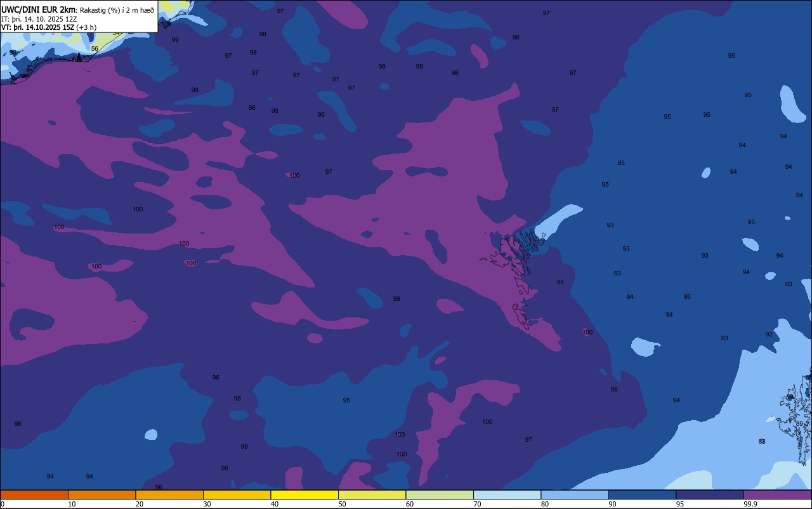Image resolution: width=812 pixels, height=509 pixels.
Task: Select the orange 10–20 legend color segment
Action: (101, 494)
